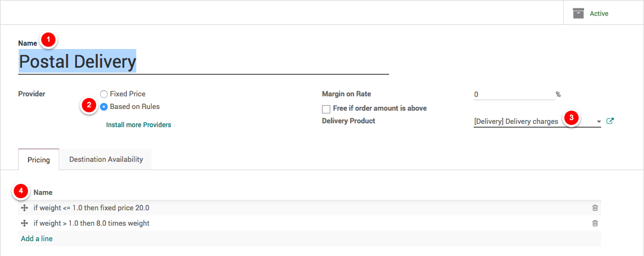Delete the 8.0 times weight rule
Screen dimensions: 644x256
pyautogui.click(x=595, y=223)
